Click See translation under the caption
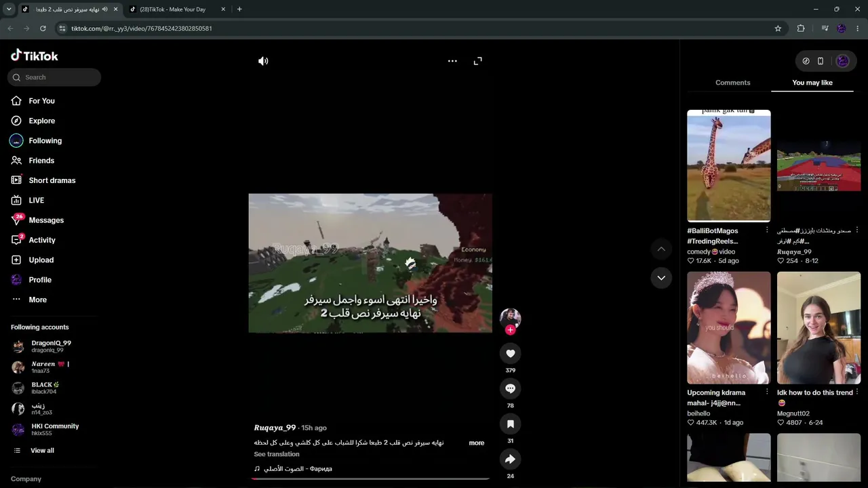Image resolution: width=868 pixels, height=488 pixels. pyautogui.click(x=277, y=454)
